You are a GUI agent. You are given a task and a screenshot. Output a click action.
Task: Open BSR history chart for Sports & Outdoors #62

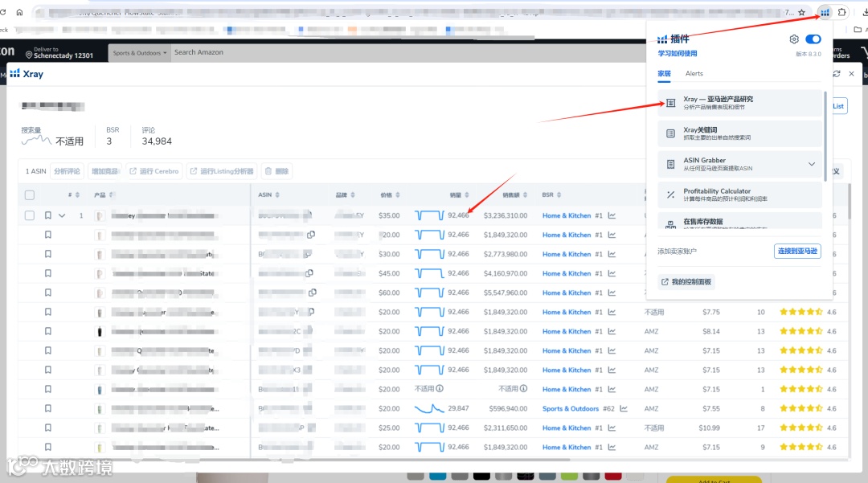(624, 408)
